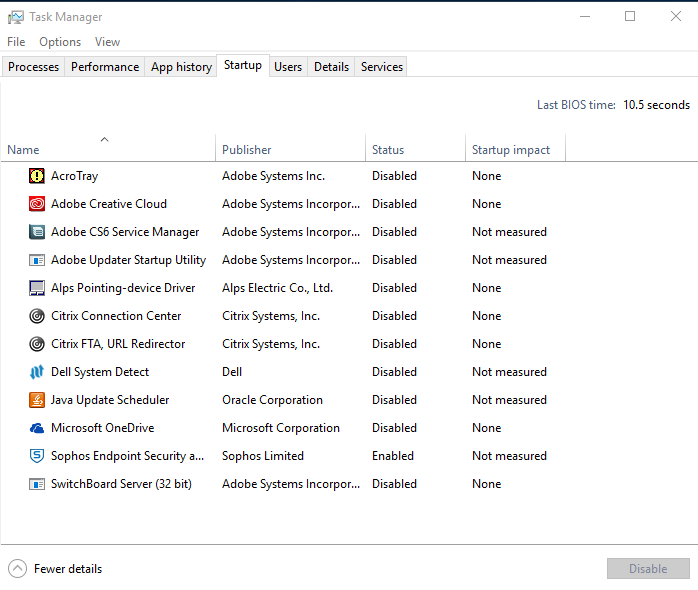Click the Adobe Updater Startup Utility icon
Viewport: 698px width, 590px height.
click(37, 260)
